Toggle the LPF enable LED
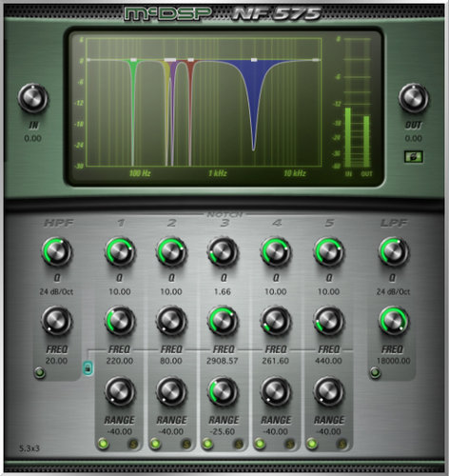This screenshot has height=476, width=449. [x=375, y=372]
